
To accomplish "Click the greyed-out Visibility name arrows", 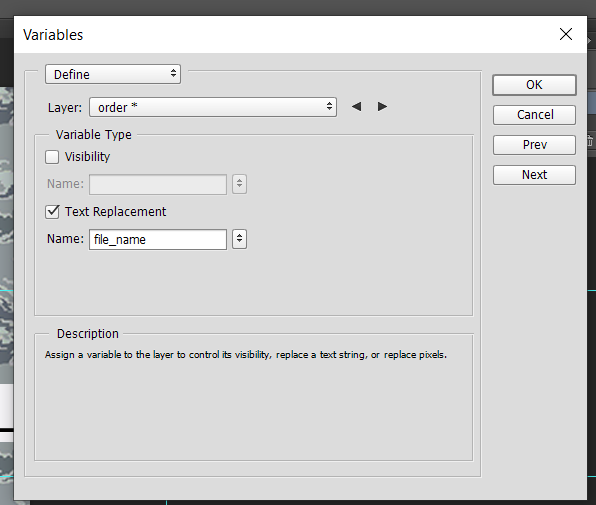I will click(239, 184).
